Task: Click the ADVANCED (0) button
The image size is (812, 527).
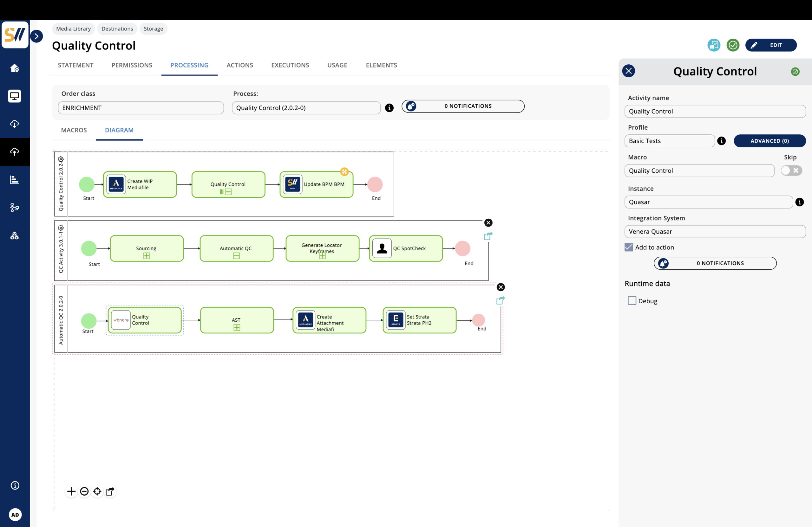Action: click(x=769, y=141)
